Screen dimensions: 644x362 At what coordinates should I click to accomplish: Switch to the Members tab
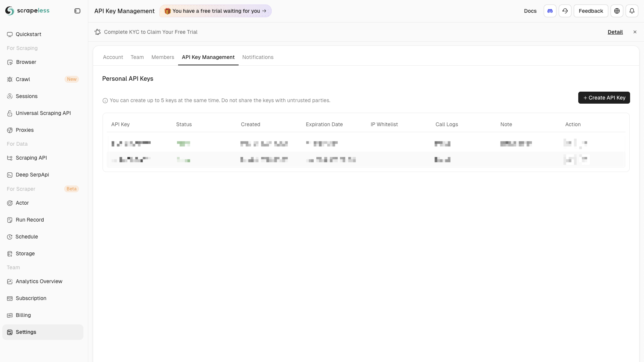click(x=163, y=57)
